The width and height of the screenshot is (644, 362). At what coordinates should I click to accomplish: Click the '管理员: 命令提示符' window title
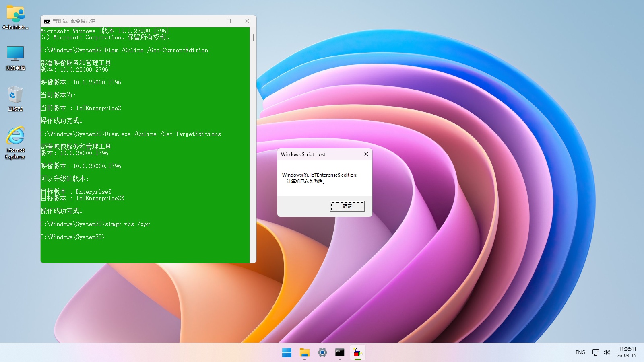pyautogui.click(x=74, y=21)
